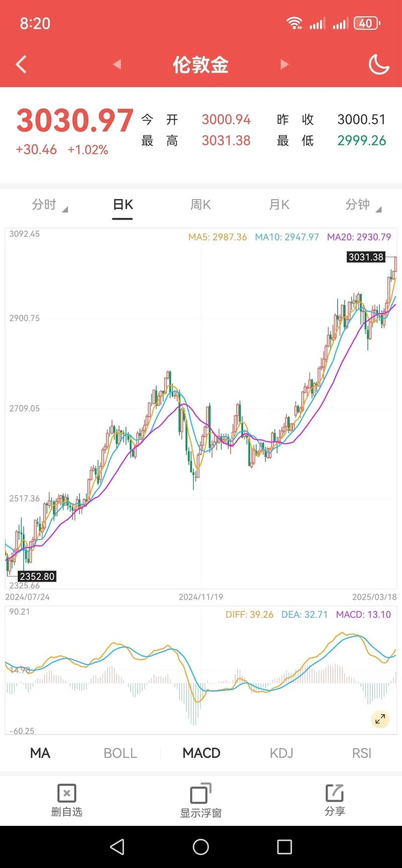Tap the MA5 value label above chart
The height and width of the screenshot is (868, 402).
pyautogui.click(x=217, y=236)
